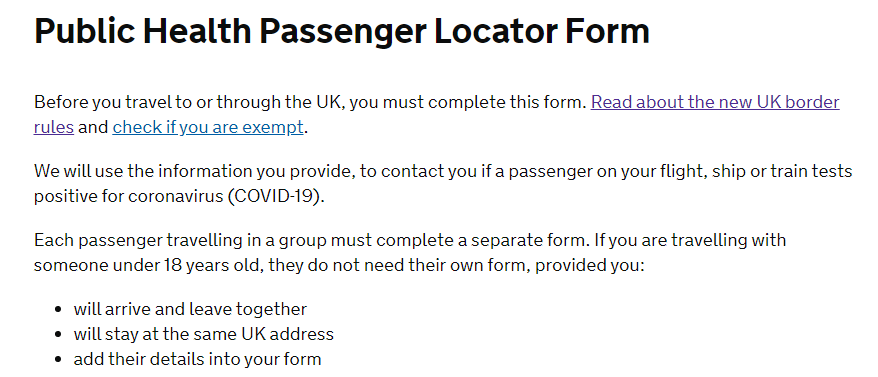Click the word 'rules' in the underlined link
Viewport: 878px width, 377px height.
point(54,127)
